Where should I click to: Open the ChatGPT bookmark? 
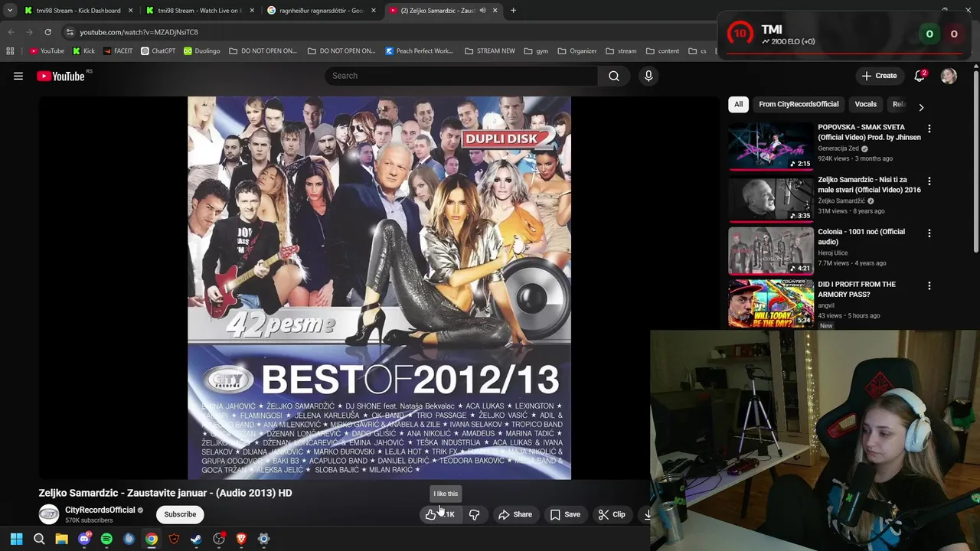(158, 51)
